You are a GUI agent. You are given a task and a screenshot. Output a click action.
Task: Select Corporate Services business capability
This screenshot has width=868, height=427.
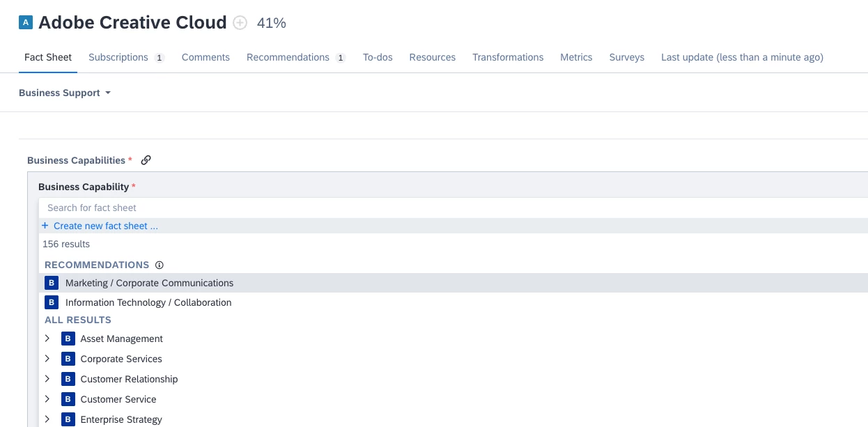click(121, 359)
